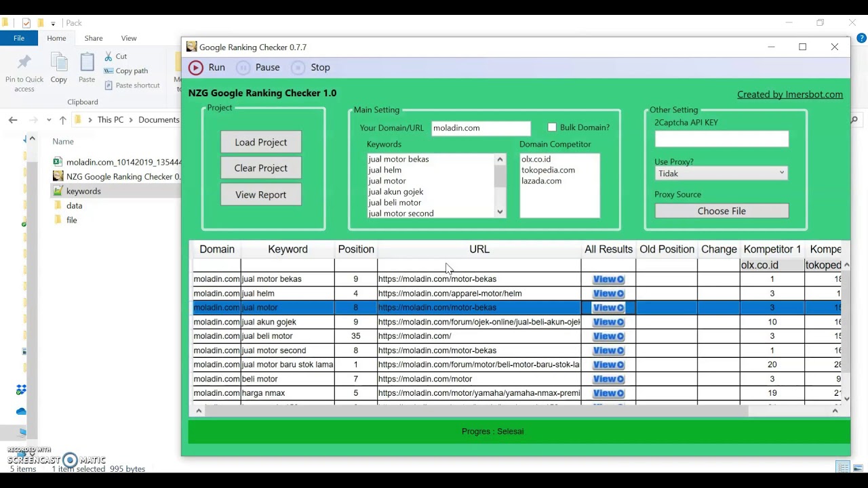Click View icon for jual beli motor row

coord(608,336)
